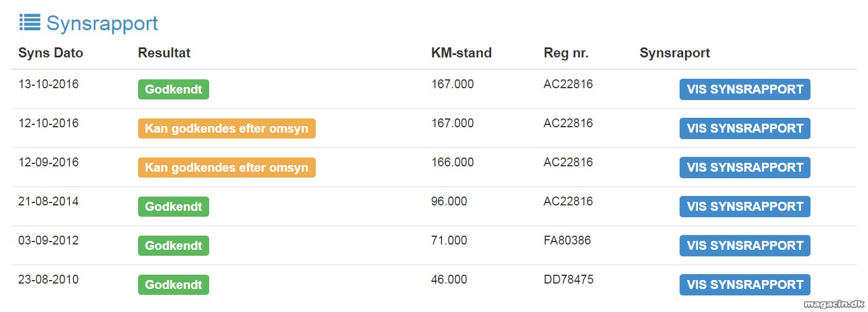Click the Reg nr. column header
This screenshot has width=868, height=312.
pyautogui.click(x=566, y=53)
